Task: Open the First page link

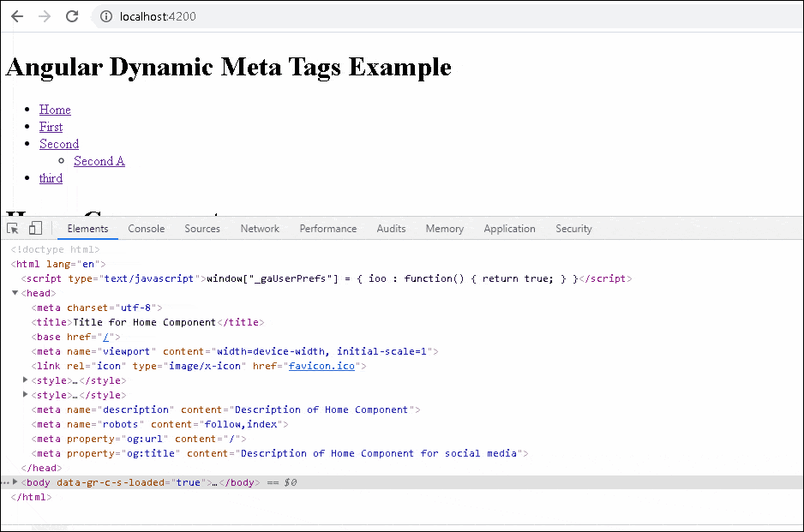Action: click(x=51, y=127)
